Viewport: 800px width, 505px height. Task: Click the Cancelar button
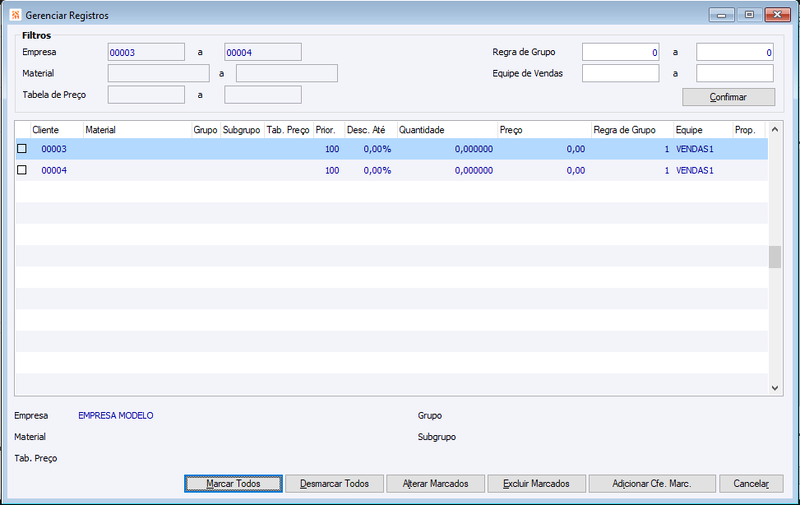(x=751, y=484)
